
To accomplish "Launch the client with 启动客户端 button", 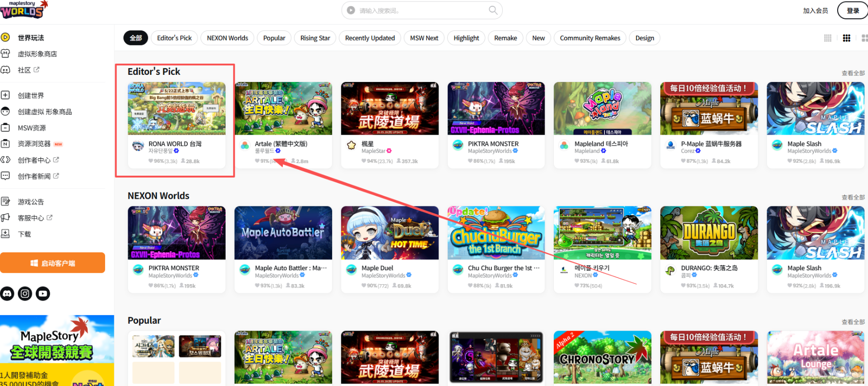I will pyautogui.click(x=53, y=263).
